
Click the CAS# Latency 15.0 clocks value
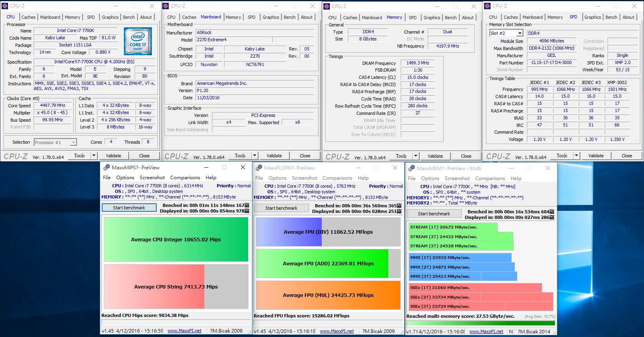click(418, 77)
